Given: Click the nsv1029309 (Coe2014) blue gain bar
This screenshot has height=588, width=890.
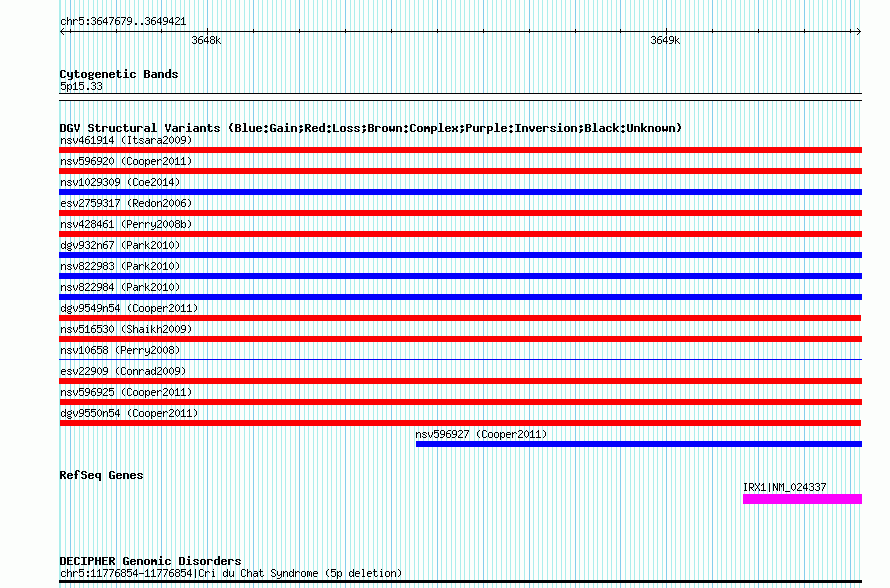Looking at the screenshot, I should 460,192.
